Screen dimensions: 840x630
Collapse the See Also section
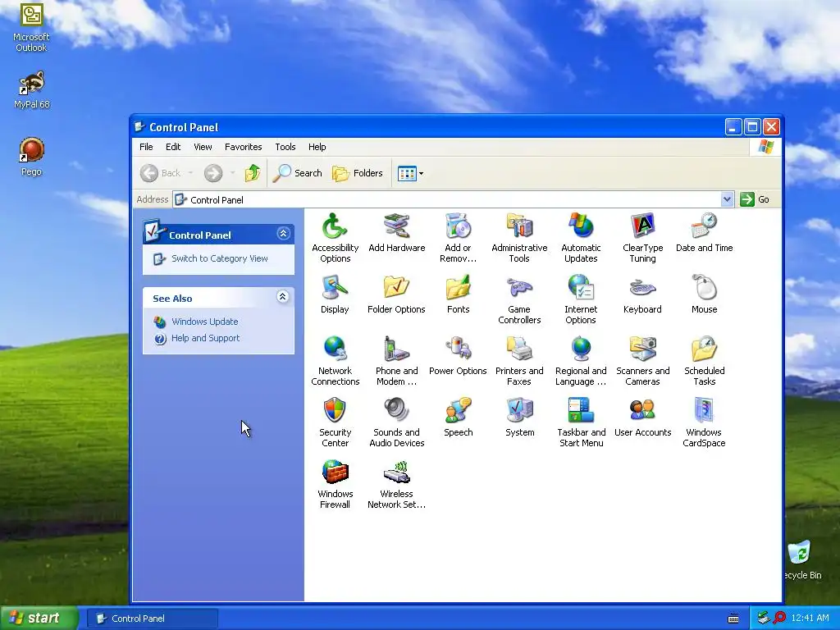(283, 297)
